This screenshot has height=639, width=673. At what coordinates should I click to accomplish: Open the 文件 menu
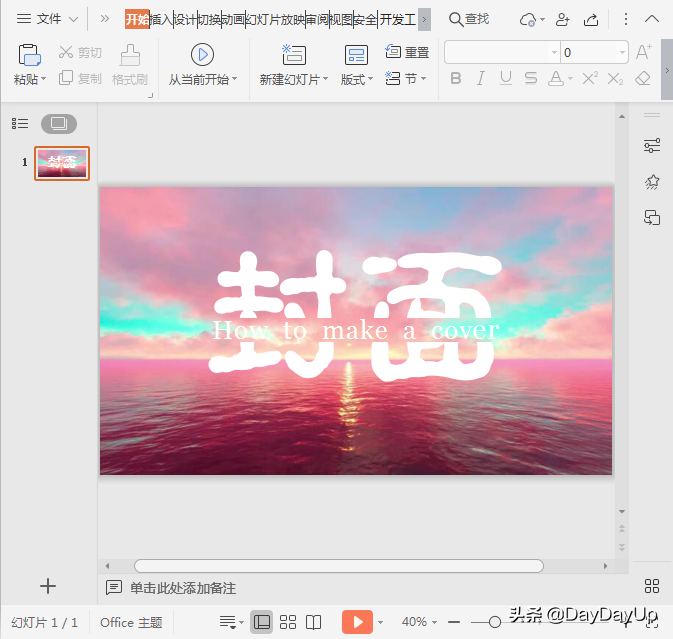point(47,19)
